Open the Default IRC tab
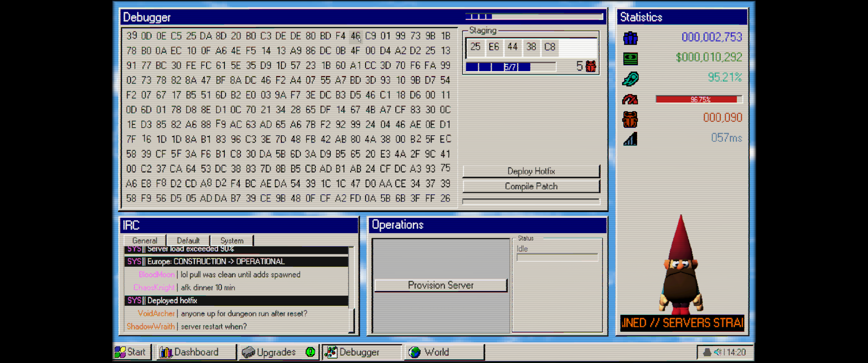 coord(188,240)
